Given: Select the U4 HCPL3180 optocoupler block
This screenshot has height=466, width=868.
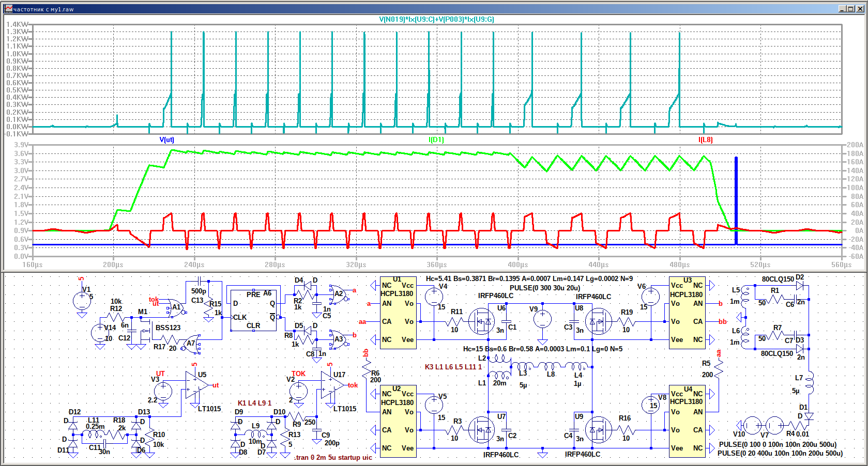Looking at the screenshot, I should [687, 421].
